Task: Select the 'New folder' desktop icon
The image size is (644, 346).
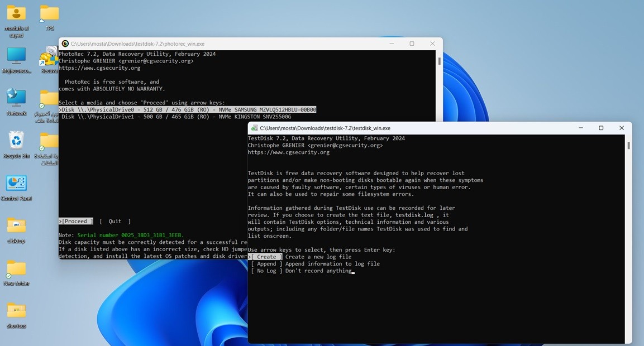Action: [x=16, y=268]
